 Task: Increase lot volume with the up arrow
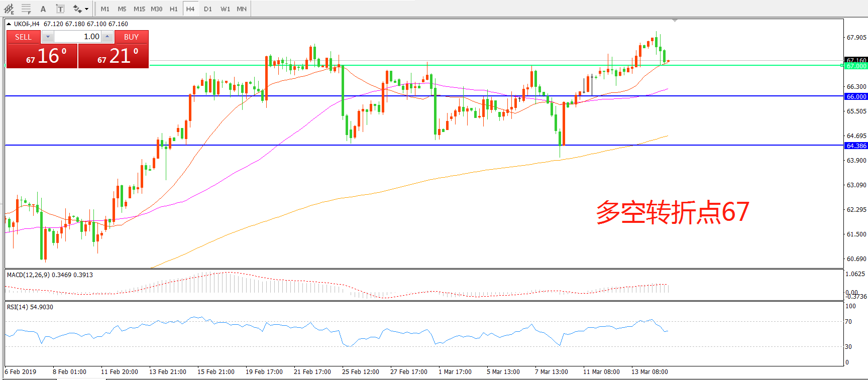(x=107, y=37)
